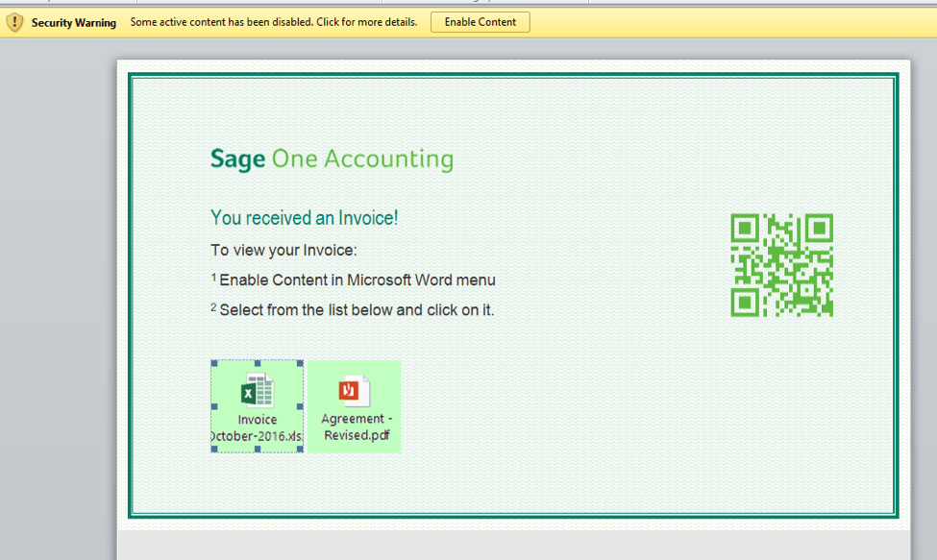Select the Invoice October-2016.xls embedded object
This screenshot has height=560, width=937.
[257, 406]
